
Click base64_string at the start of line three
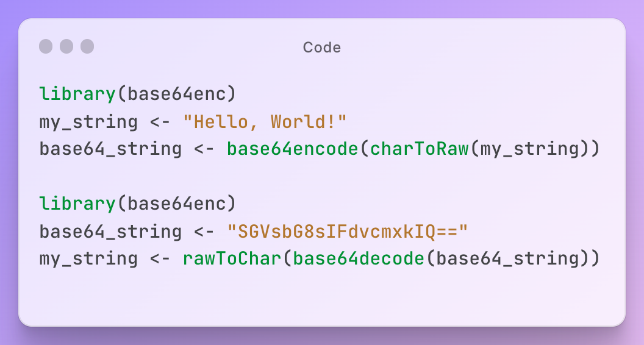click(x=110, y=149)
